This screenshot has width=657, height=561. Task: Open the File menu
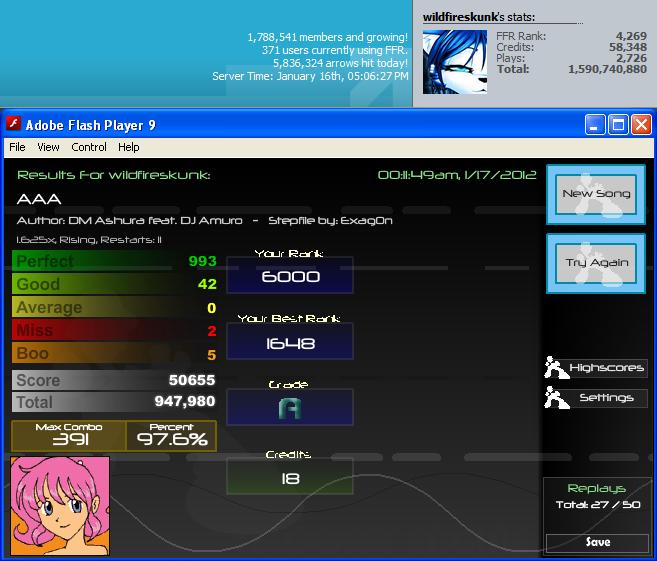tap(17, 147)
